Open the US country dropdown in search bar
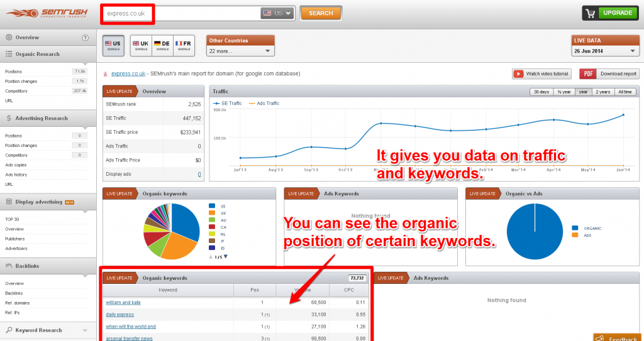This screenshot has width=644, height=341. [277, 13]
